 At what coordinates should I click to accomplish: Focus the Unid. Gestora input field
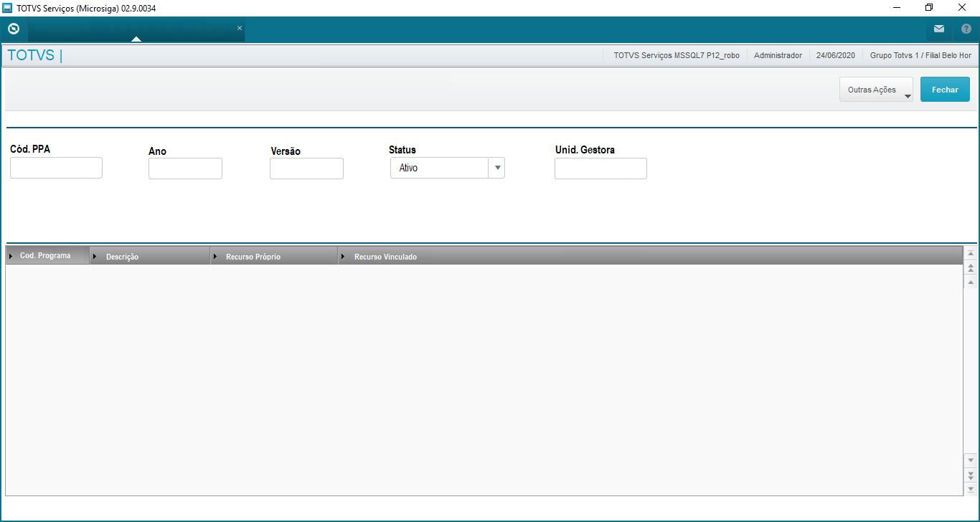point(600,169)
